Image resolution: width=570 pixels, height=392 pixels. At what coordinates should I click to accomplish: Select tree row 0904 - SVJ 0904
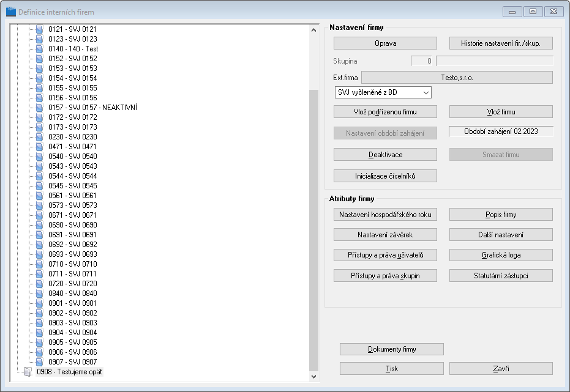click(73, 333)
